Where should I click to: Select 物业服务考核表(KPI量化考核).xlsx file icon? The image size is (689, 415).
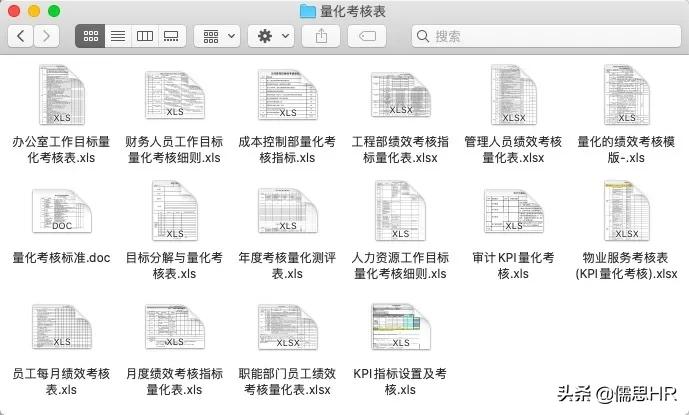627,211
